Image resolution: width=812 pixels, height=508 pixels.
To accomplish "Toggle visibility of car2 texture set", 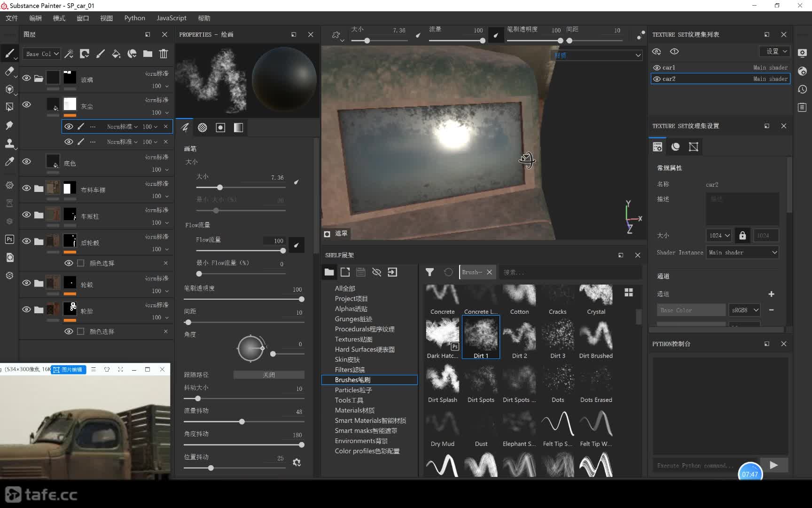I will tap(657, 79).
